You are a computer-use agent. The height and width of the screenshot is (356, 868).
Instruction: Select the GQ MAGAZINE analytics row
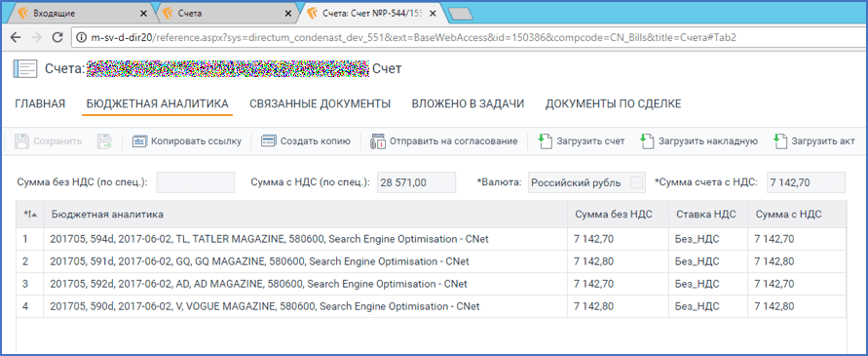pos(432,261)
